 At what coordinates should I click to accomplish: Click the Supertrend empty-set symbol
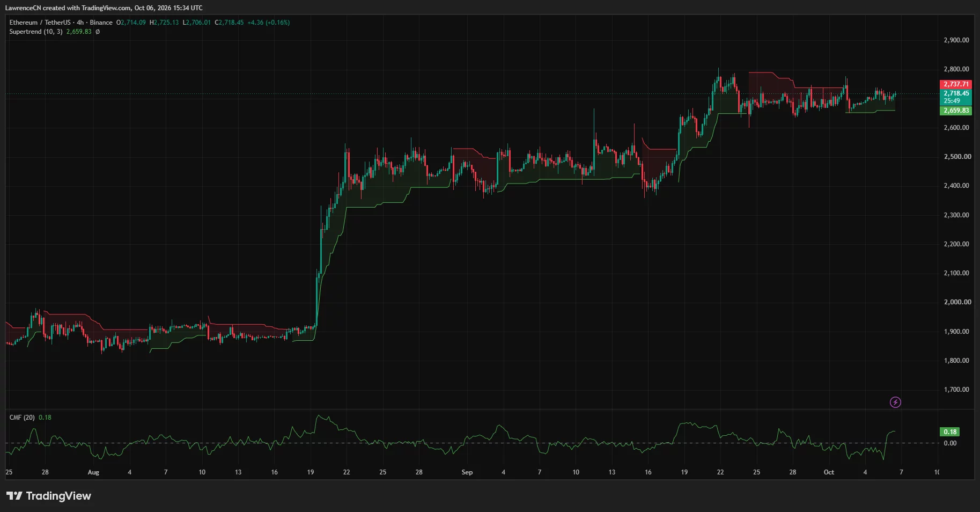[x=98, y=32]
